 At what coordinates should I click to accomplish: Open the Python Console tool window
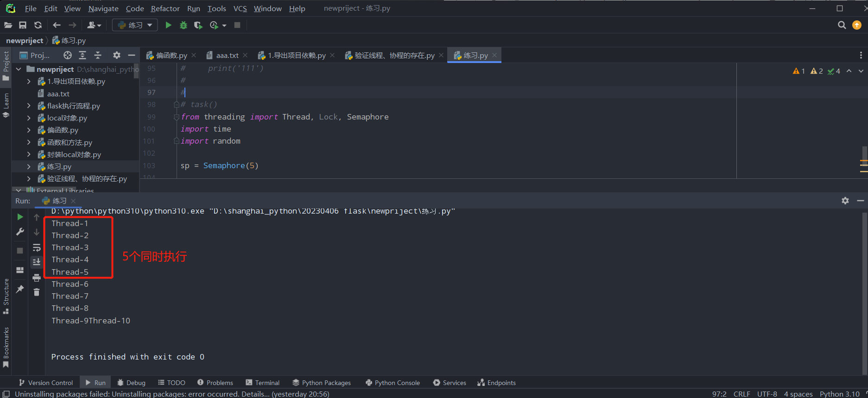coord(393,383)
